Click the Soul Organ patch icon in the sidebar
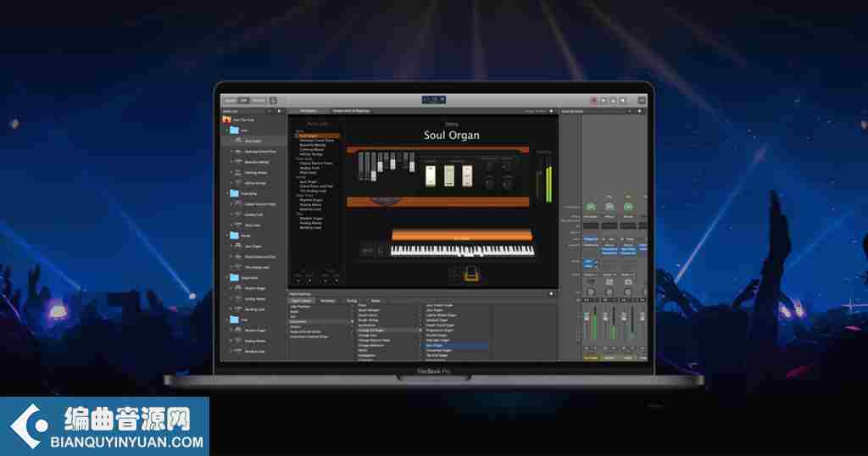This screenshot has height=456, width=868. [x=238, y=141]
